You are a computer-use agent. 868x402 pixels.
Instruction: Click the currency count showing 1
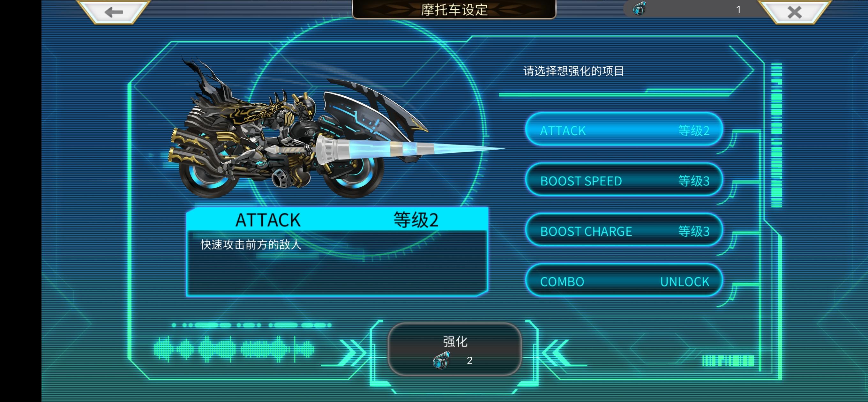pyautogui.click(x=738, y=10)
